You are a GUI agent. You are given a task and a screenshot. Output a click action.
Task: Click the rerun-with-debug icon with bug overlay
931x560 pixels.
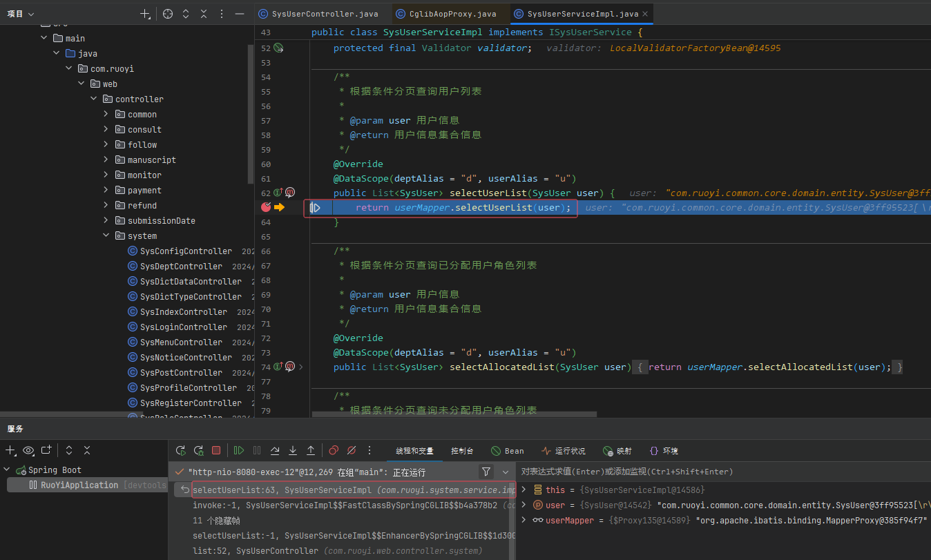point(198,450)
